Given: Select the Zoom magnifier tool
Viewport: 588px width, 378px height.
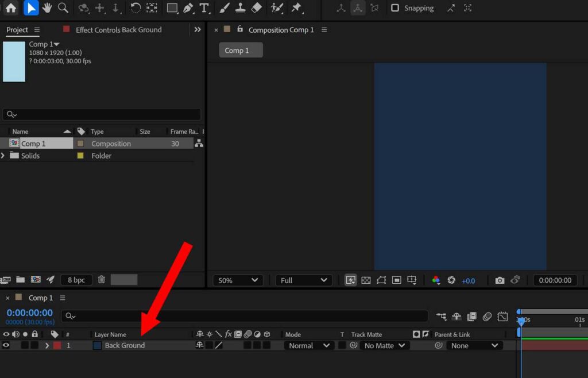Looking at the screenshot, I should (63, 8).
